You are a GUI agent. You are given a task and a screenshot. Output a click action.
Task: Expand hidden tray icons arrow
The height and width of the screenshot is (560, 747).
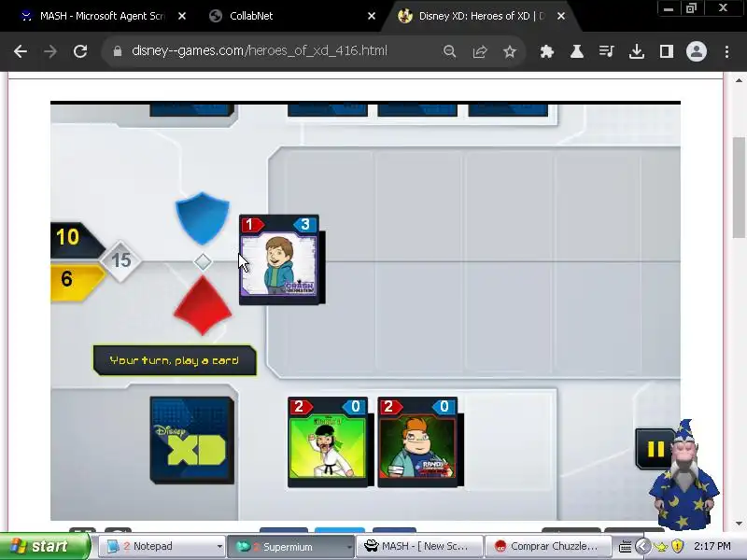642,546
